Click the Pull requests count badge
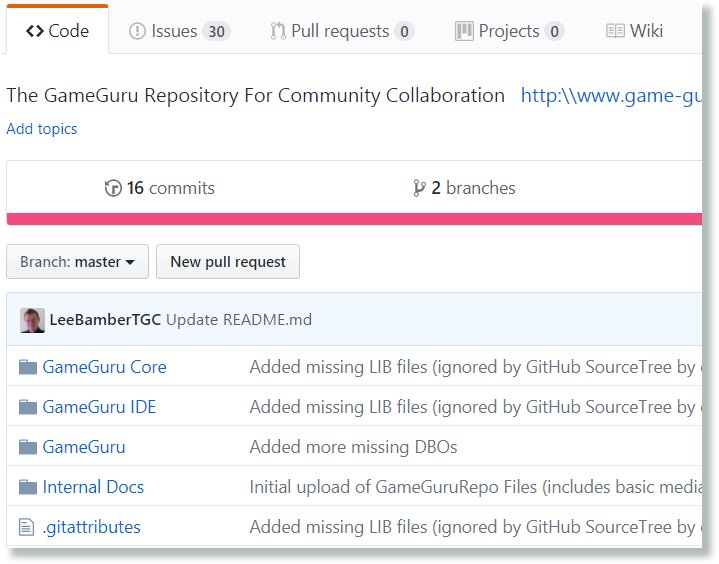 pyautogui.click(x=404, y=32)
